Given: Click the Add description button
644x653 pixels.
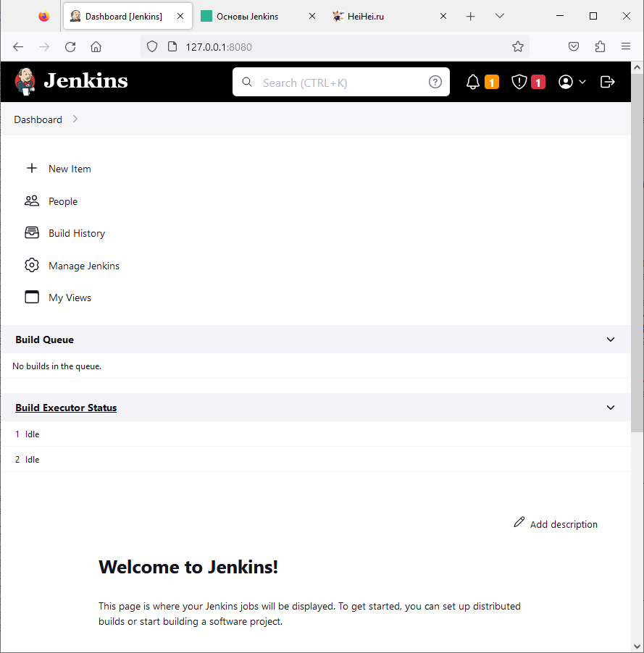Looking at the screenshot, I should (556, 523).
